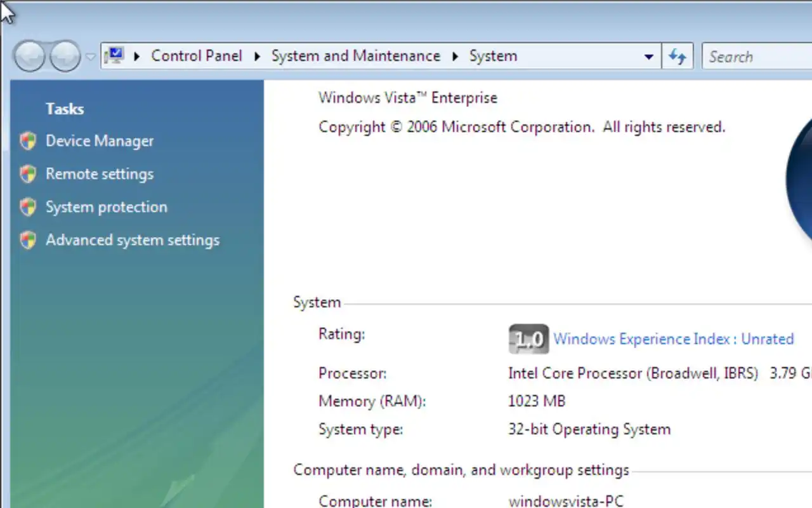Click the Copyright 2006 Microsoft Corporation line
812x508 pixels.
point(522,127)
